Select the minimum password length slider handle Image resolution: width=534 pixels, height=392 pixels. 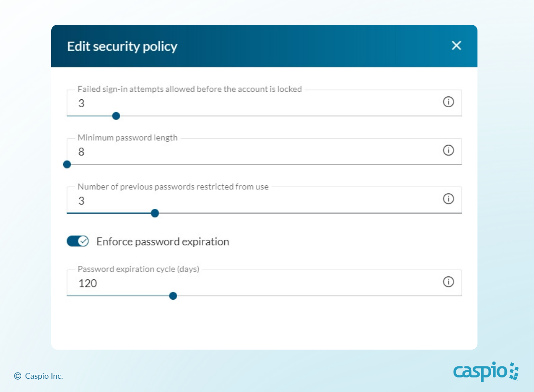point(67,165)
